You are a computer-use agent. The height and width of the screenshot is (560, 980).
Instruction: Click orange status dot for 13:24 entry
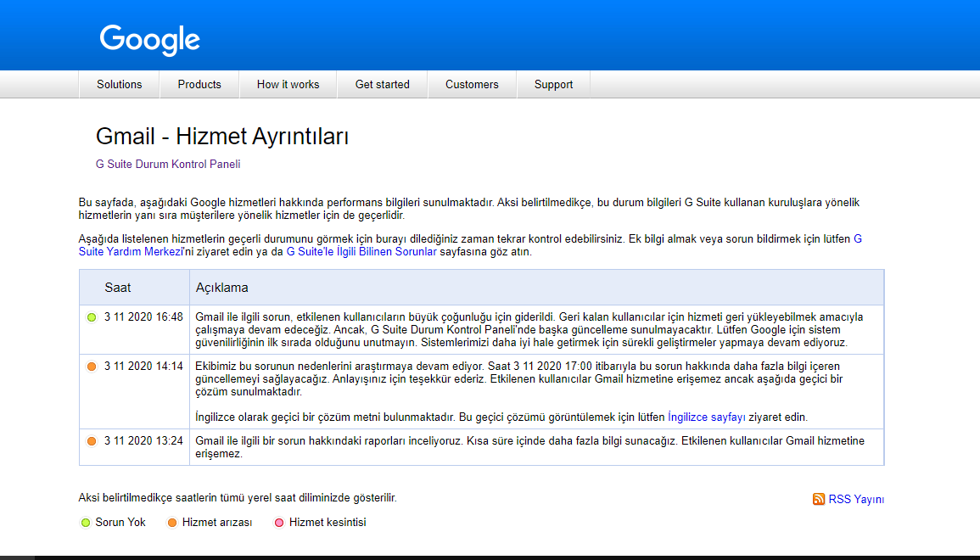pyautogui.click(x=92, y=441)
